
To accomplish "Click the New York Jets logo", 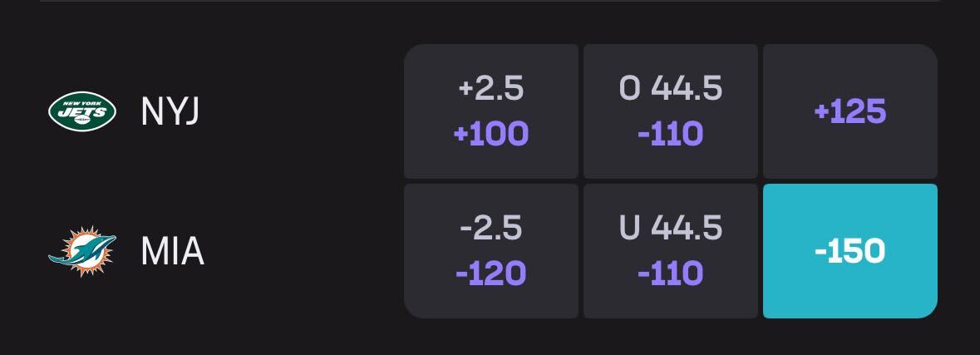I will point(81,111).
